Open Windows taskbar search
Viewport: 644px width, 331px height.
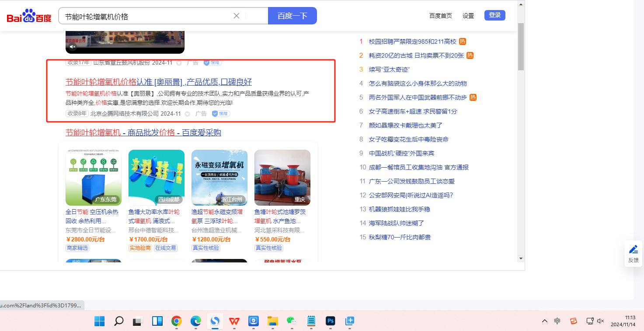pyautogui.click(x=118, y=321)
